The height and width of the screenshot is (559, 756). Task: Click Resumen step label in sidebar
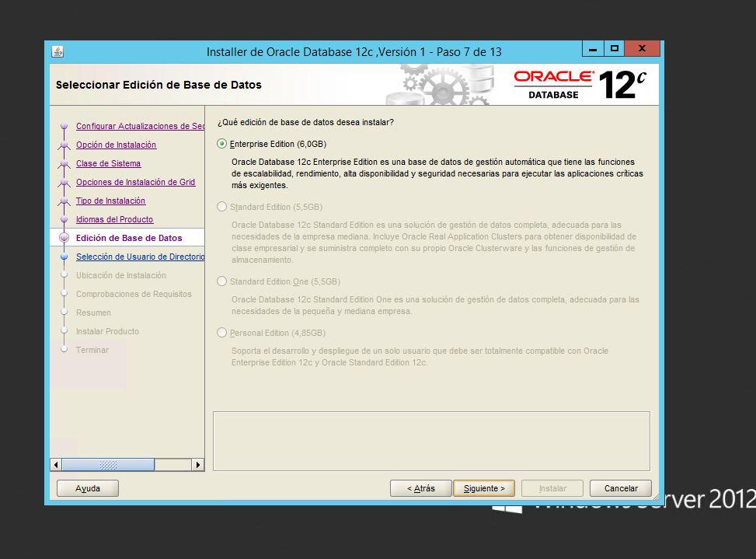click(93, 313)
